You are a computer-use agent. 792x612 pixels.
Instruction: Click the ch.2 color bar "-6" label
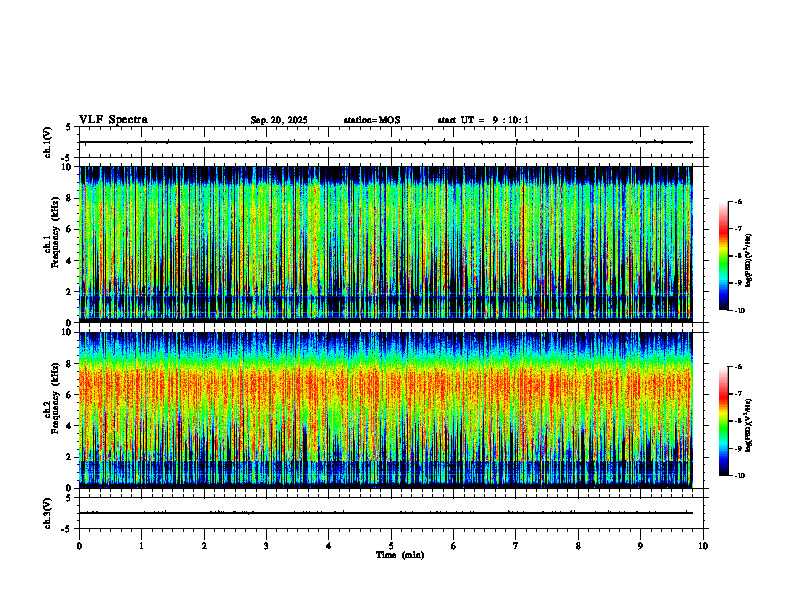pos(738,367)
